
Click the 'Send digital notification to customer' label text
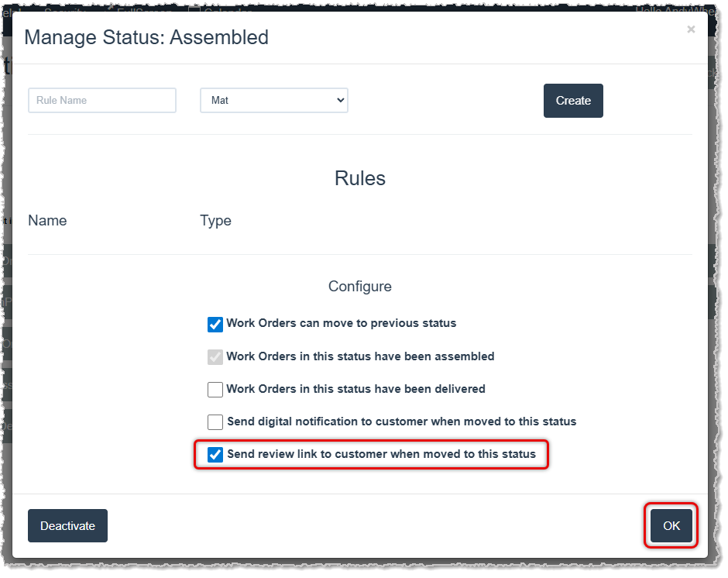click(x=401, y=422)
